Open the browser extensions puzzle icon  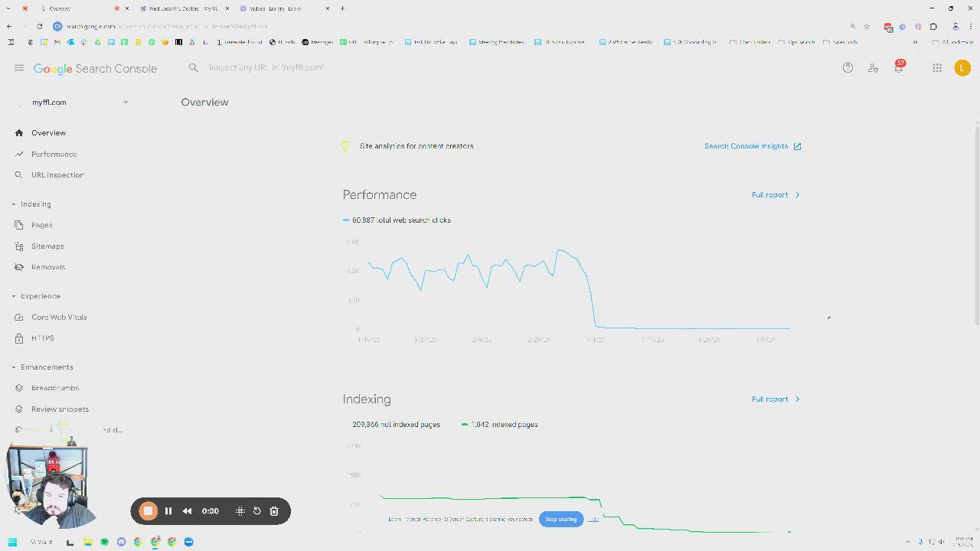(x=933, y=26)
